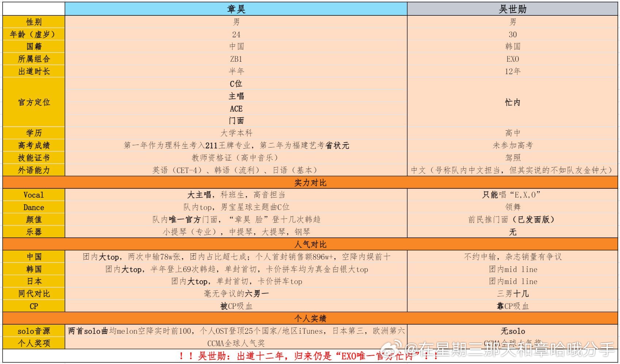The width and height of the screenshot is (620, 364).
Task: Select the age cell 24
Action: [x=236, y=34]
